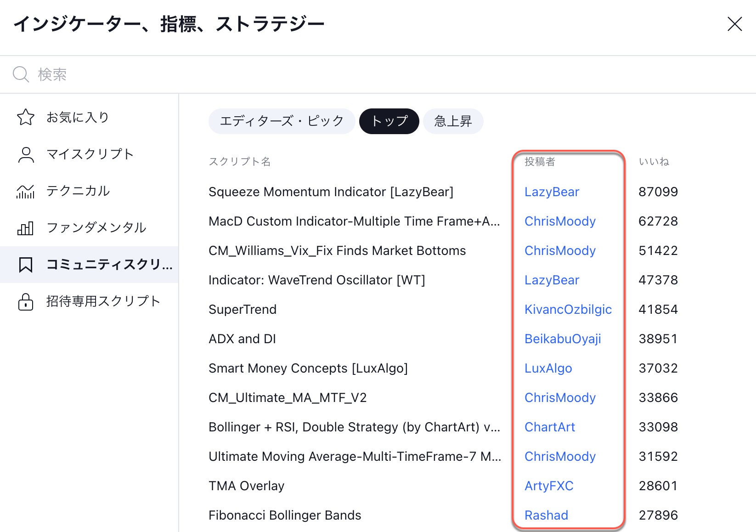Open LazyBear author link on WaveTrend row
The height and width of the screenshot is (532, 756).
click(x=552, y=280)
